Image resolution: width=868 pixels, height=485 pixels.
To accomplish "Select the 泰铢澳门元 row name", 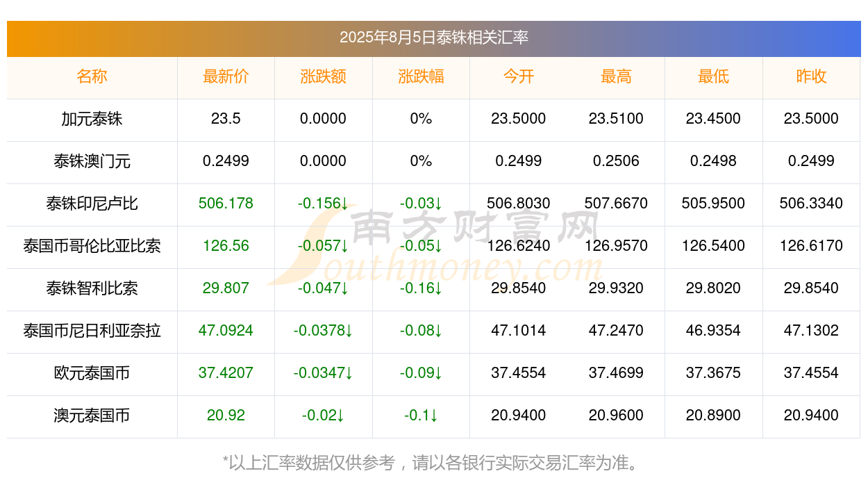I will pos(92,161).
